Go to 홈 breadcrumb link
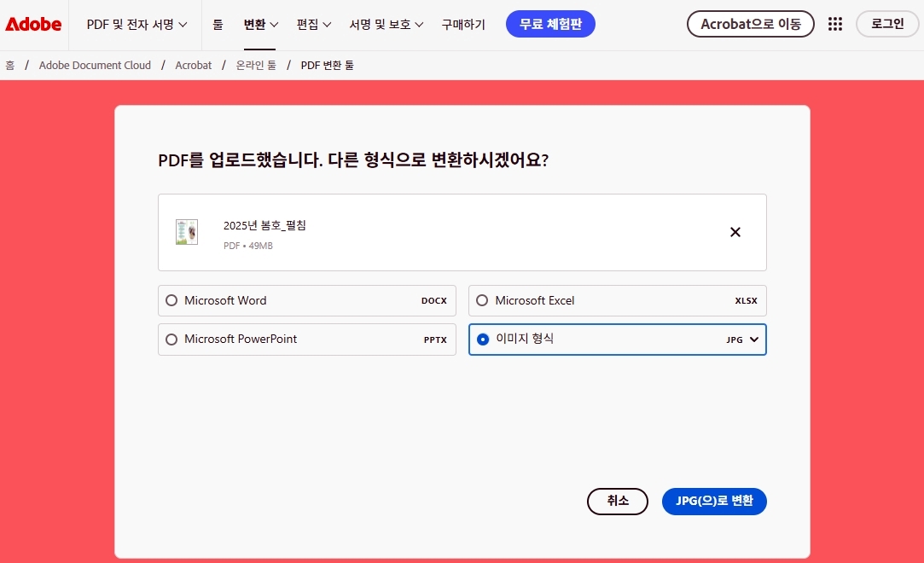924x563 pixels. 10,66
